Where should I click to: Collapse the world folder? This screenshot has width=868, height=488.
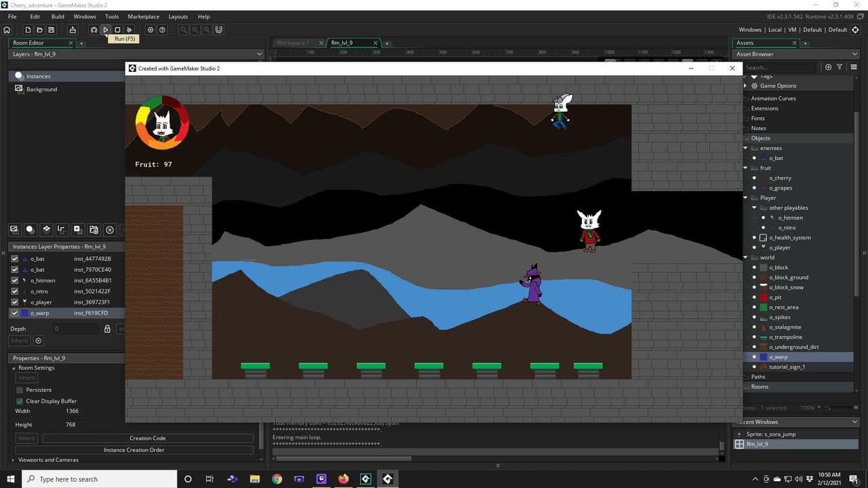745,258
